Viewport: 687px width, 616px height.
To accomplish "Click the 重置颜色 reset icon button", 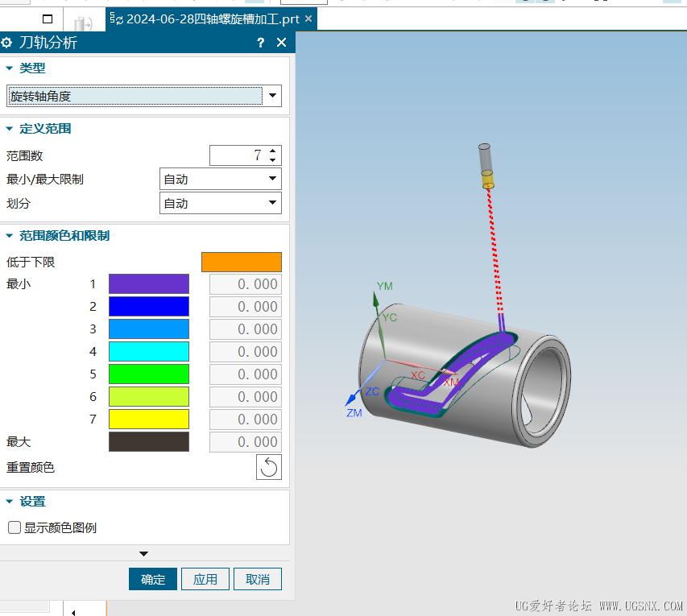I will (x=268, y=467).
